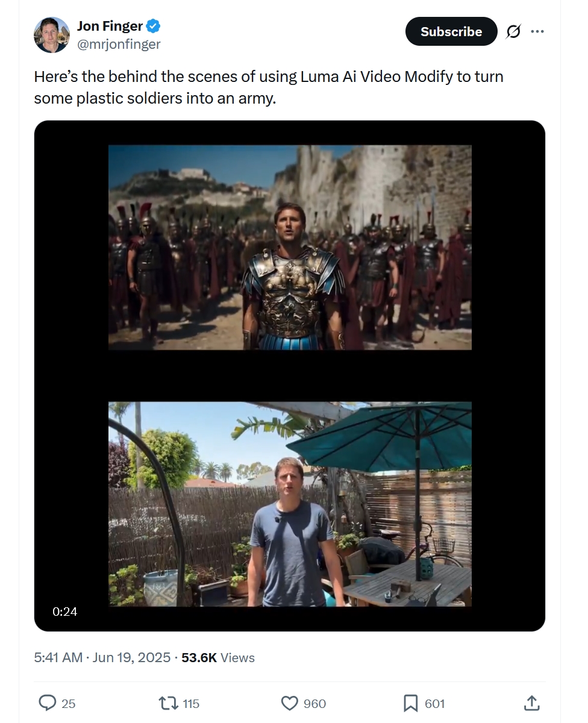The width and height of the screenshot is (588, 723).
Task: Click the Grok circle-slash icon
Action: [513, 31]
